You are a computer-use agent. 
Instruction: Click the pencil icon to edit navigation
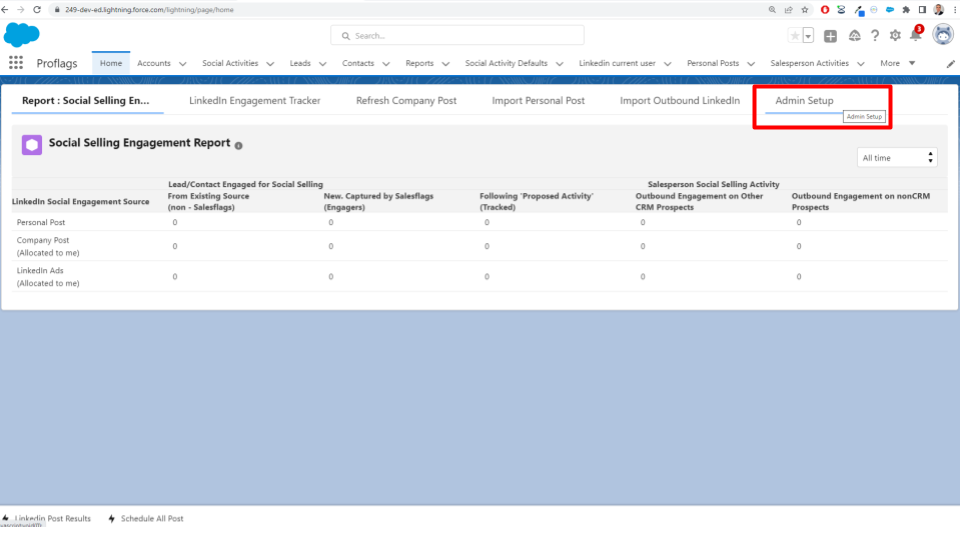pos(950,64)
